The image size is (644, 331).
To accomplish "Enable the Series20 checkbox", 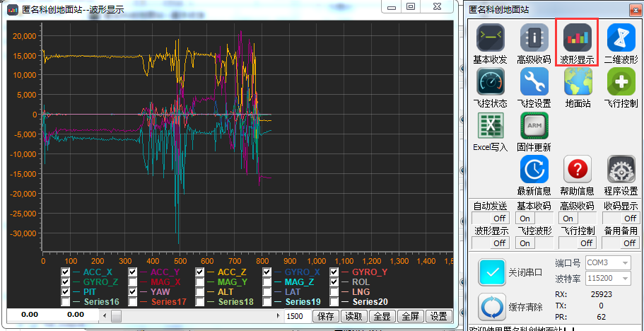I will coord(334,302).
